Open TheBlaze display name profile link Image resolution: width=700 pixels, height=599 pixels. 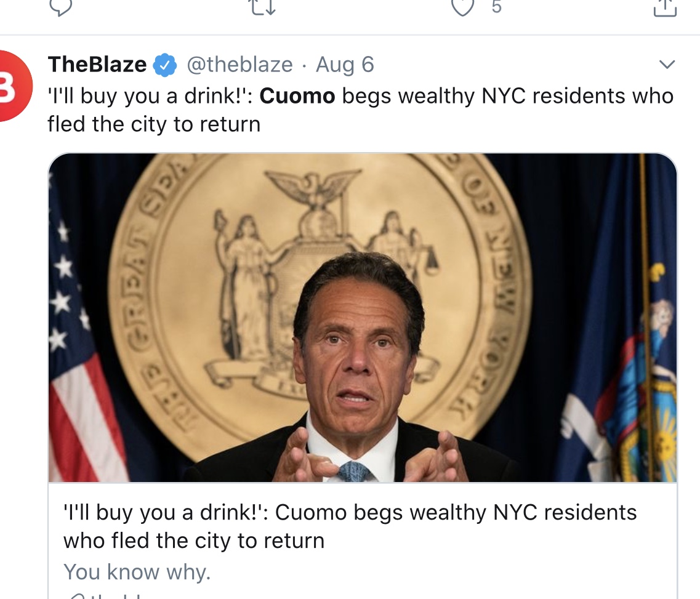(x=97, y=65)
